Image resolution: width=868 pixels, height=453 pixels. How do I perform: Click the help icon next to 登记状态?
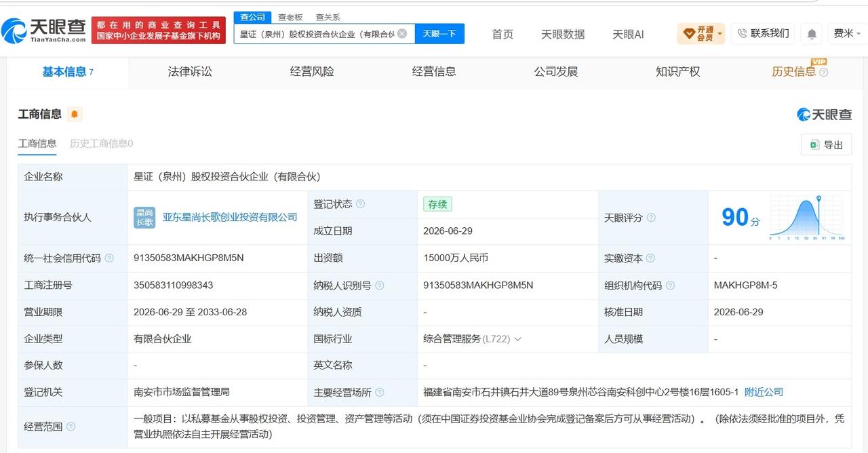[x=360, y=204]
